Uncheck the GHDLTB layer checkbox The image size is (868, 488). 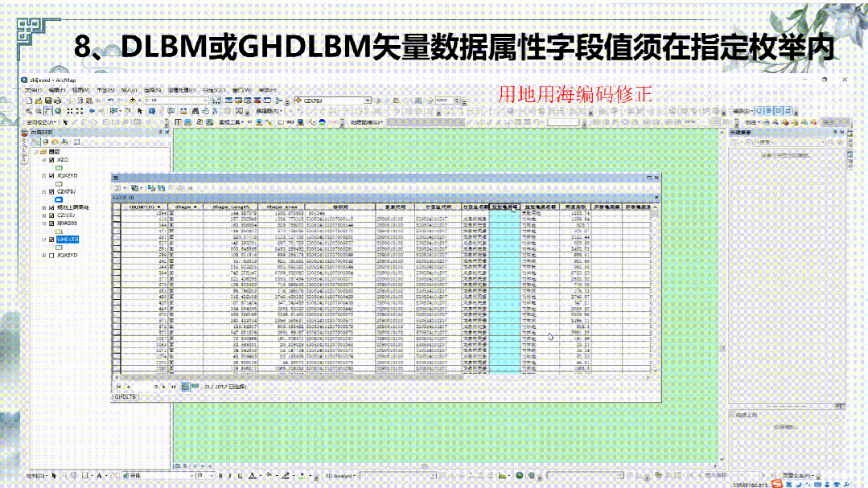pyautogui.click(x=51, y=240)
